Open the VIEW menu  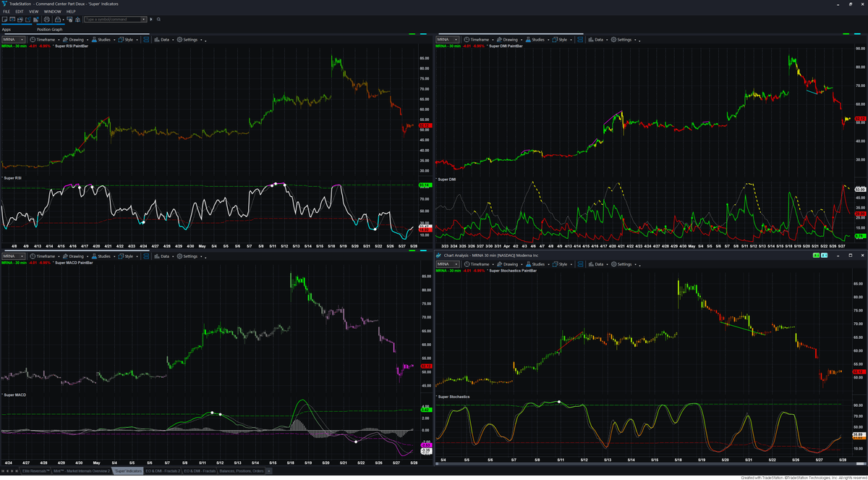[34, 12]
